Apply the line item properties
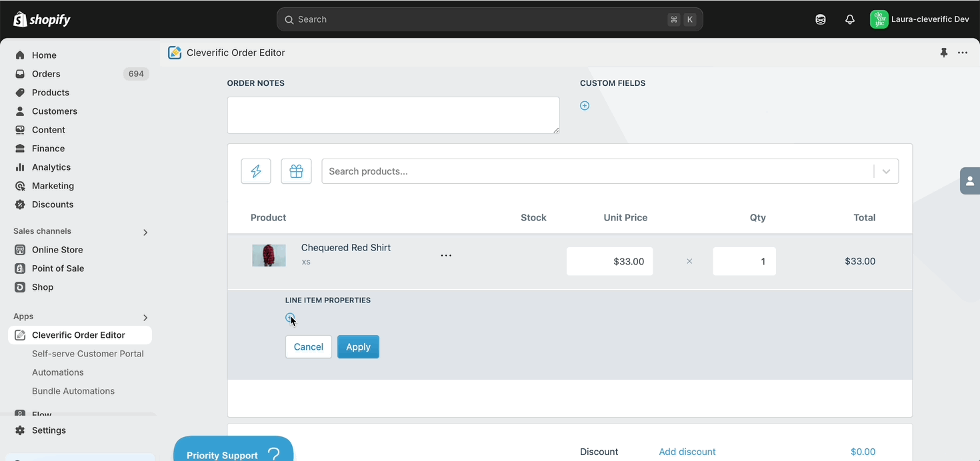This screenshot has width=980, height=461. (358, 346)
